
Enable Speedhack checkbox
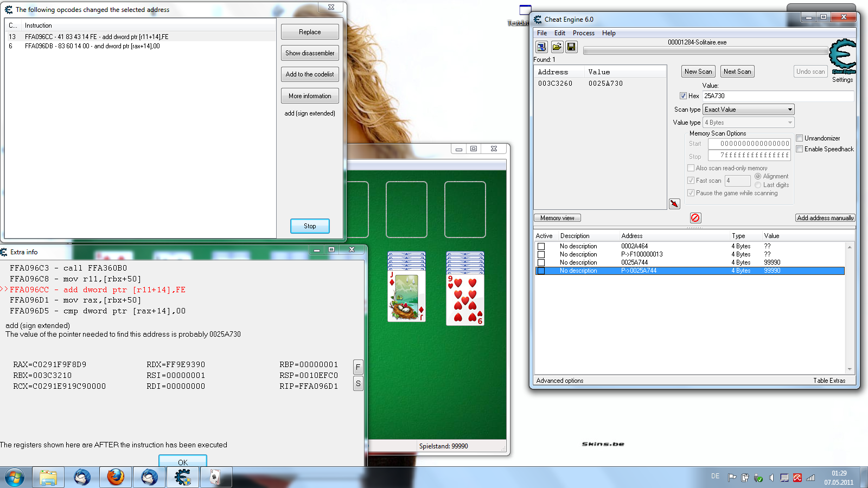coord(800,149)
